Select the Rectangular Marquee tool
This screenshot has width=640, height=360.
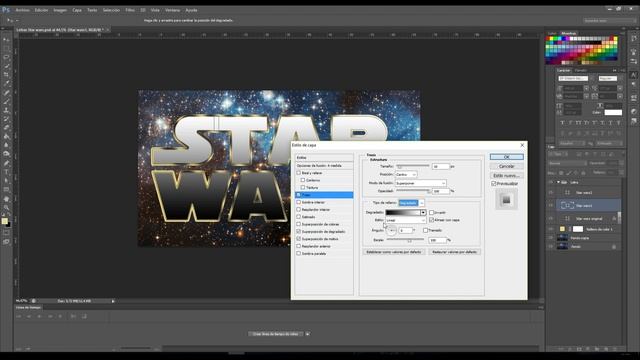pyautogui.click(x=6, y=48)
